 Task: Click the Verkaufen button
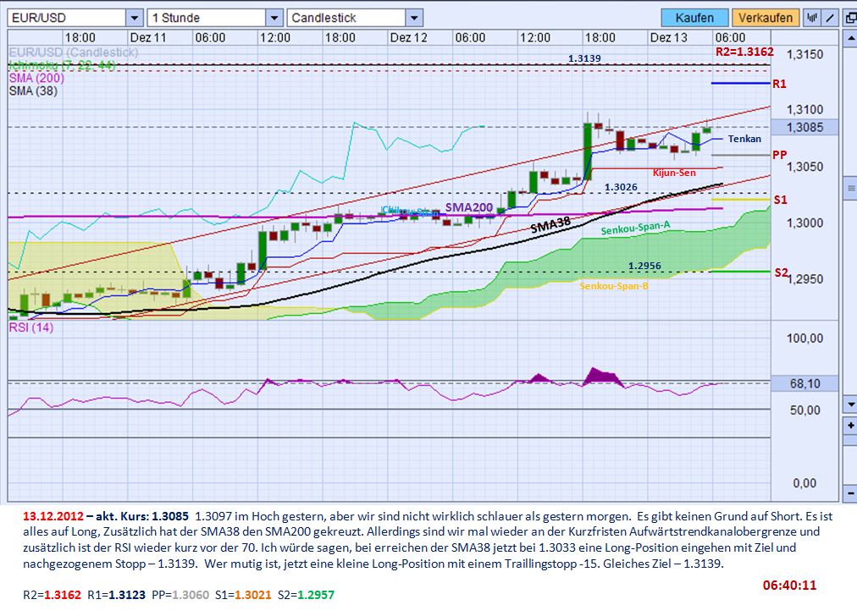point(766,18)
